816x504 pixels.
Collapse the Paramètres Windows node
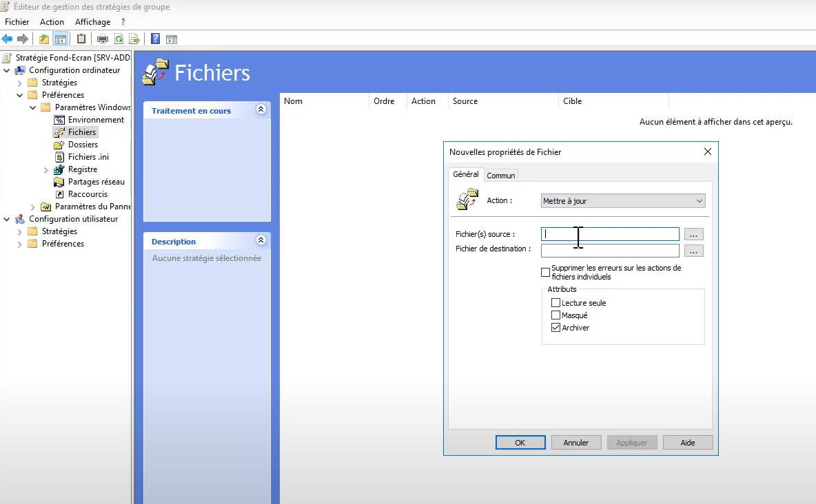click(33, 107)
